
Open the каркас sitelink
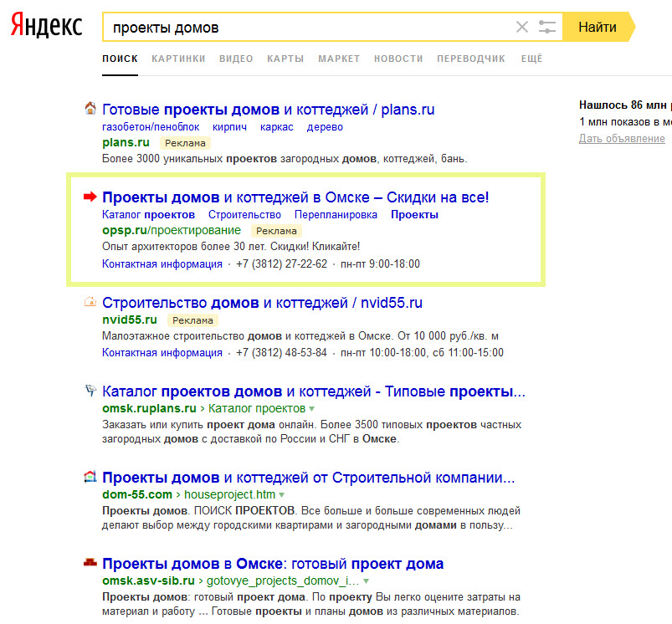[277, 127]
